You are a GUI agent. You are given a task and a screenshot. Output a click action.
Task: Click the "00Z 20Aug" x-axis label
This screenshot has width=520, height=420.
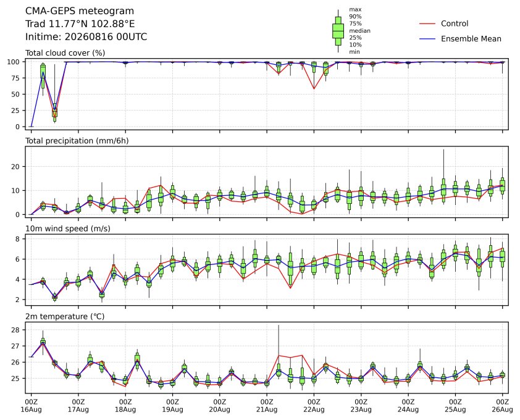[x=219, y=406]
